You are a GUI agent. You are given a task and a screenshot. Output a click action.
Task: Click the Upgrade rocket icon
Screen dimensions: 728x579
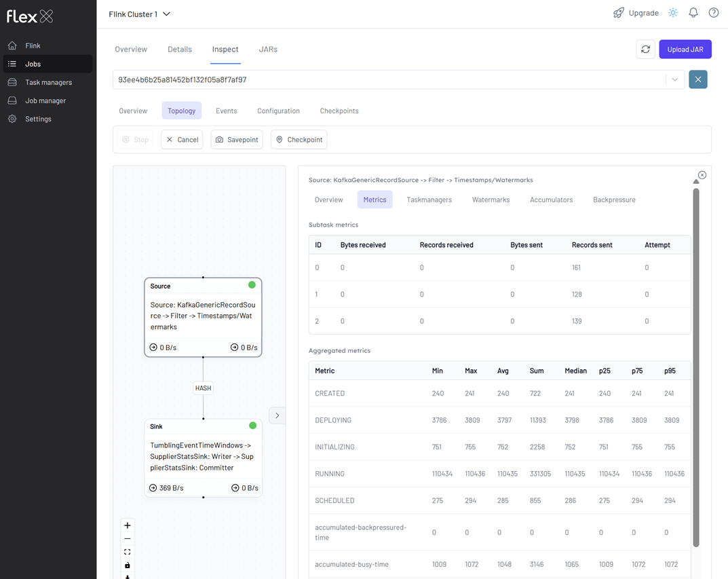tap(619, 13)
